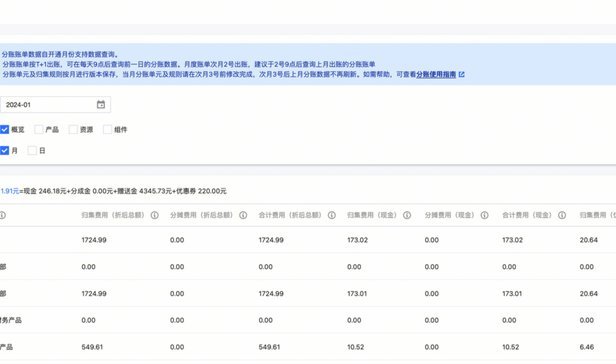Click the summary text 现金 246.18元

pos(45,191)
